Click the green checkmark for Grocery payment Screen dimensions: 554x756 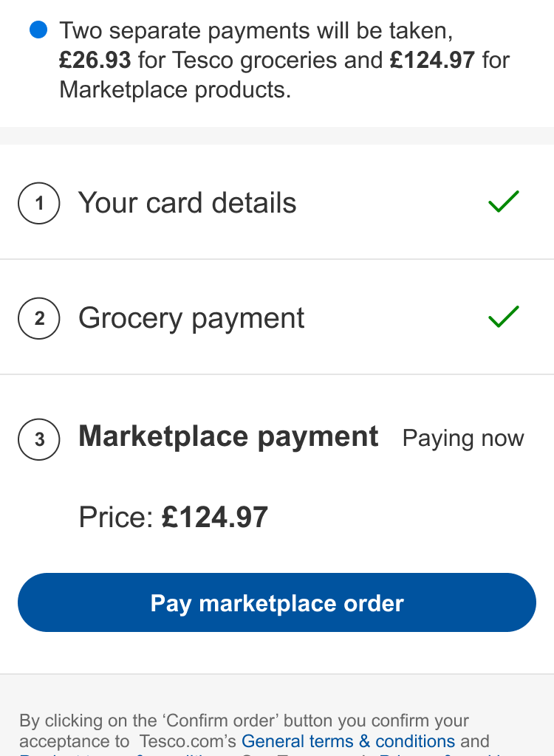[x=504, y=317]
